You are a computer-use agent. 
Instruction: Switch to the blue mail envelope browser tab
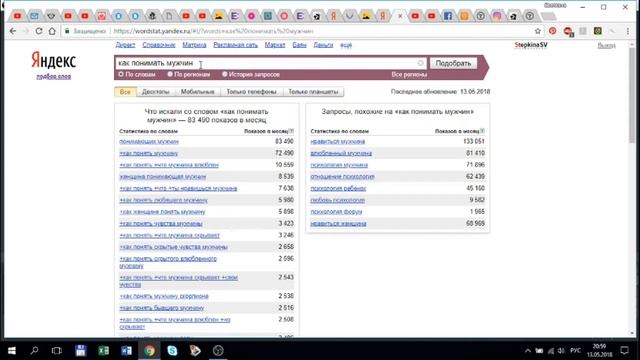pos(34,16)
